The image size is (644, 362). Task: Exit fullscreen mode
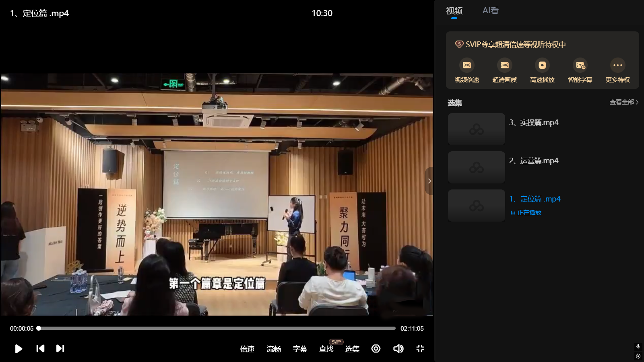[x=420, y=348]
